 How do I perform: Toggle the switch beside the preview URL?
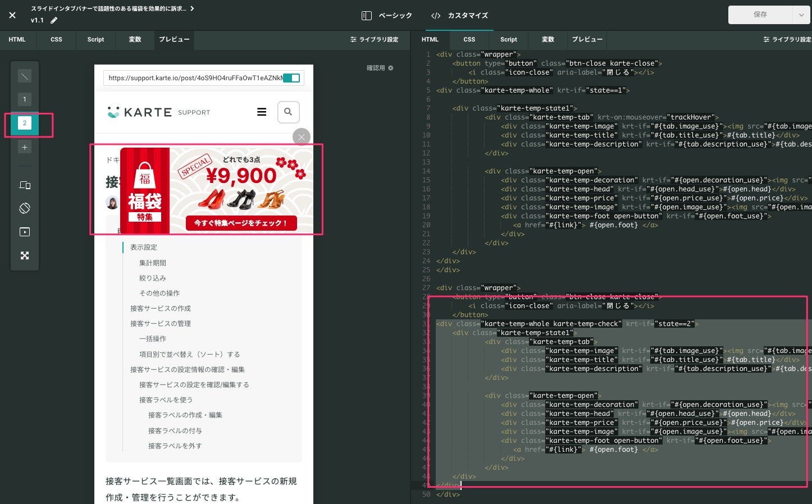[291, 78]
